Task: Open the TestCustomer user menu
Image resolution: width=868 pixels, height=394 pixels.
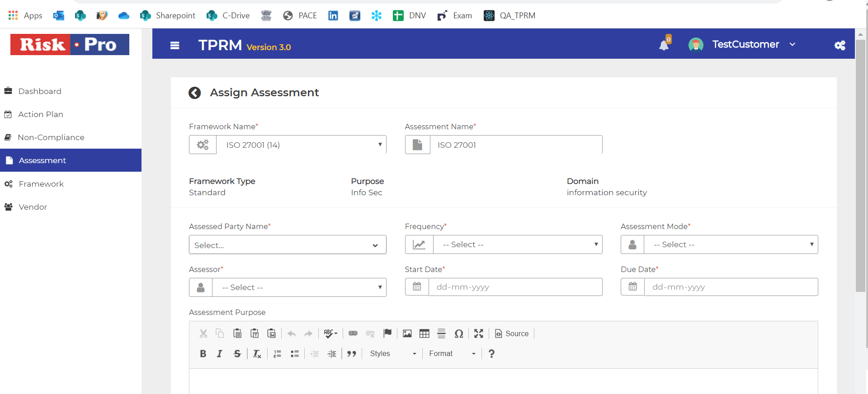Action: point(745,44)
